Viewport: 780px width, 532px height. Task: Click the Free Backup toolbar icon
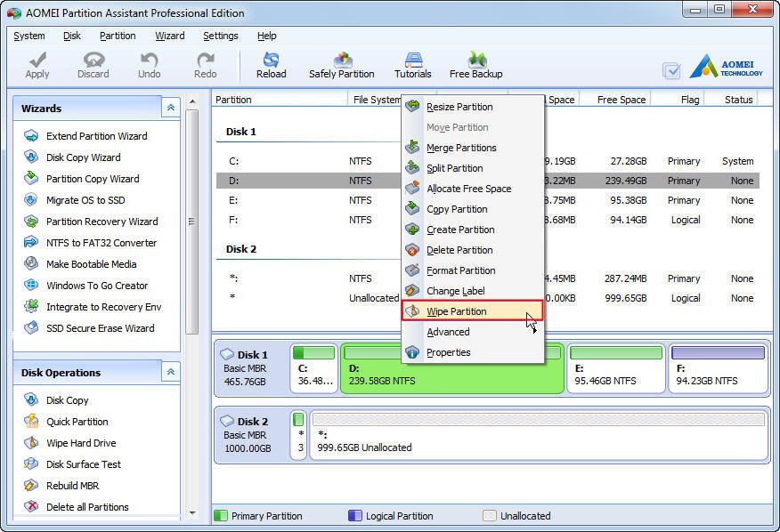(476, 60)
